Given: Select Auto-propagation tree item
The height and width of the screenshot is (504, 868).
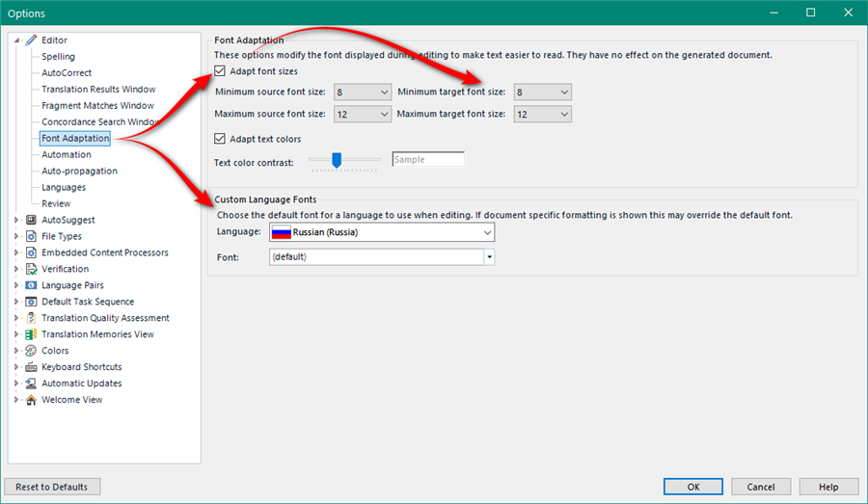Looking at the screenshot, I should coord(79,171).
